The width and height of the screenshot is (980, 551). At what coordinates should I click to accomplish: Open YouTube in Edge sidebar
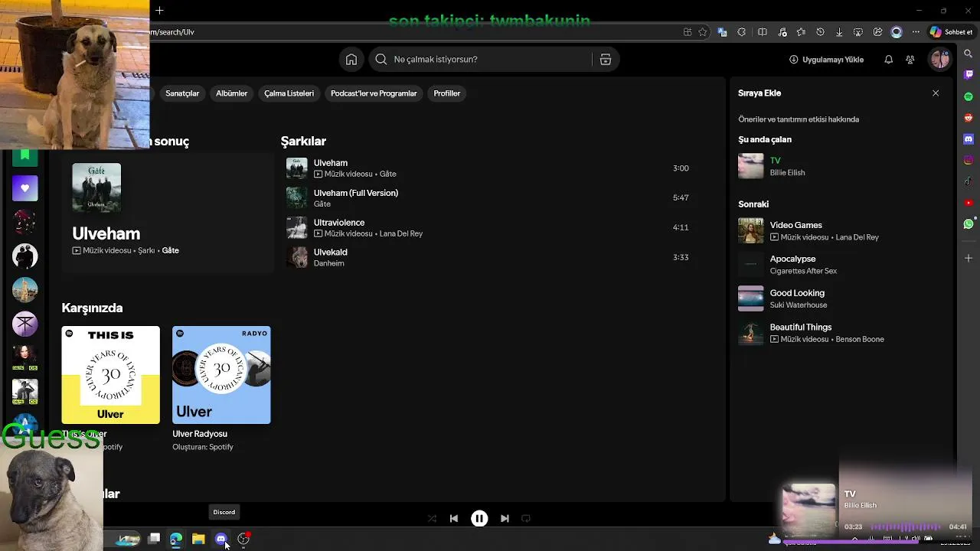click(x=969, y=203)
